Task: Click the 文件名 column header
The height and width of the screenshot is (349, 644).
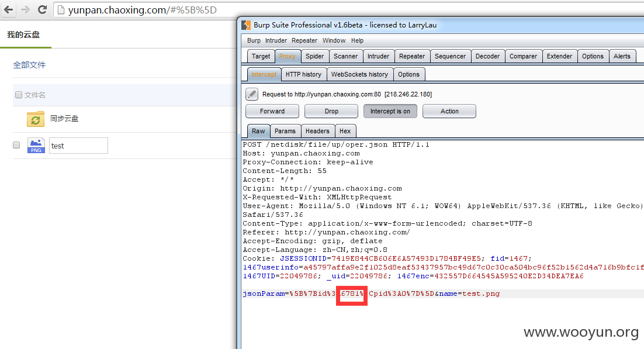Action: coord(35,95)
